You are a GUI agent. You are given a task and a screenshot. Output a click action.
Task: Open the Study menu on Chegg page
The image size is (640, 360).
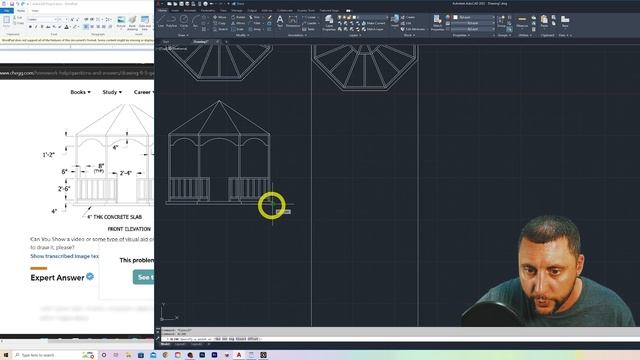(112, 92)
